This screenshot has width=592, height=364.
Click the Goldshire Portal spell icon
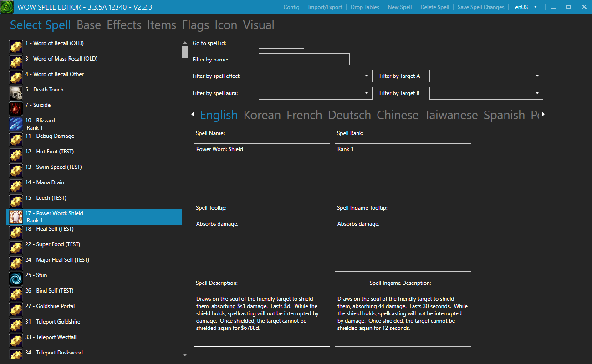point(16,310)
